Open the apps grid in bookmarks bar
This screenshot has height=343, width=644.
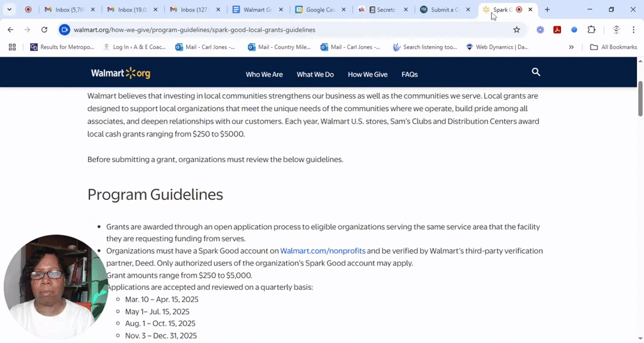click(13, 47)
